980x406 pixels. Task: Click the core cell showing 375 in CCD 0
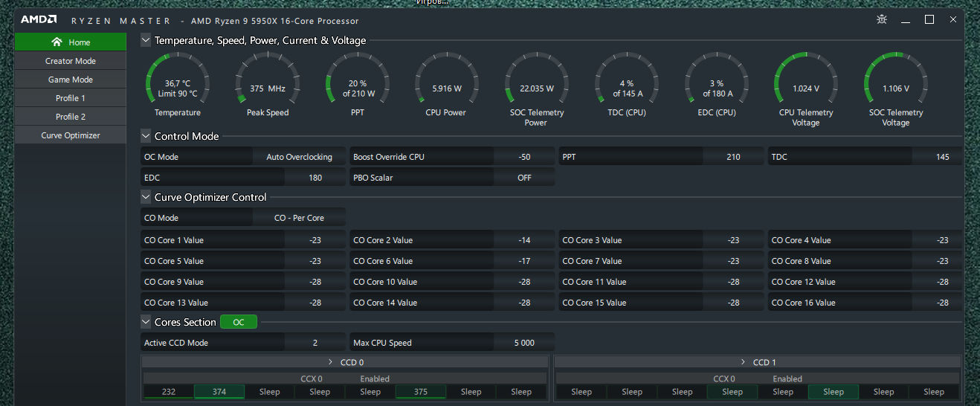tap(421, 392)
